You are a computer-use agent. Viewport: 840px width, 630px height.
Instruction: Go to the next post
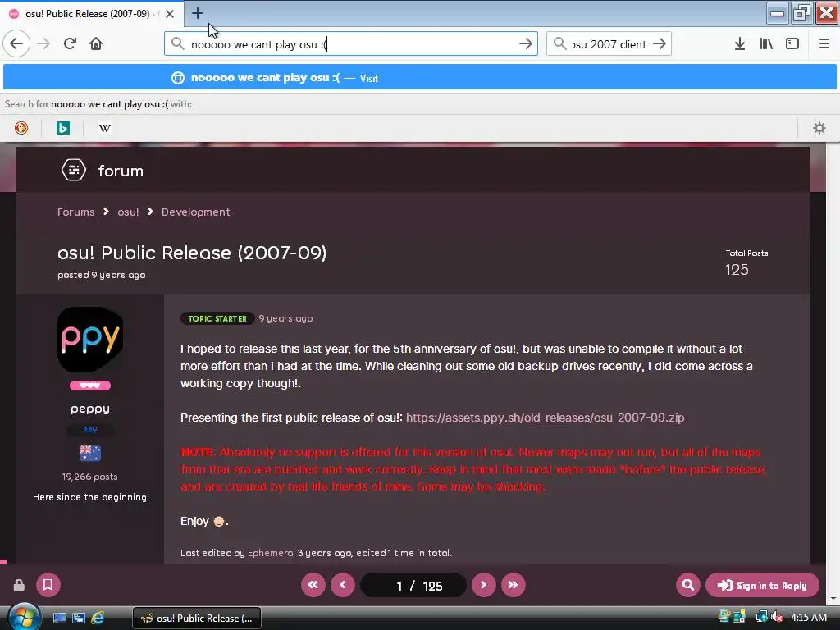(x=483, y=584)
